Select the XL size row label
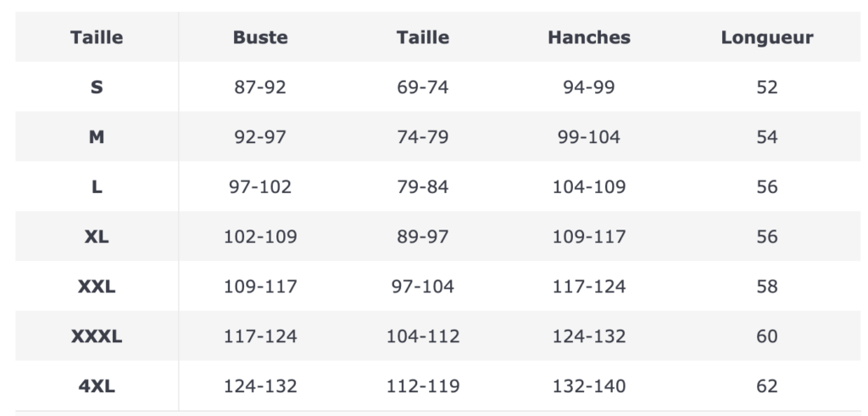Screen dimensions: 868x416 (x=97, y=237)
